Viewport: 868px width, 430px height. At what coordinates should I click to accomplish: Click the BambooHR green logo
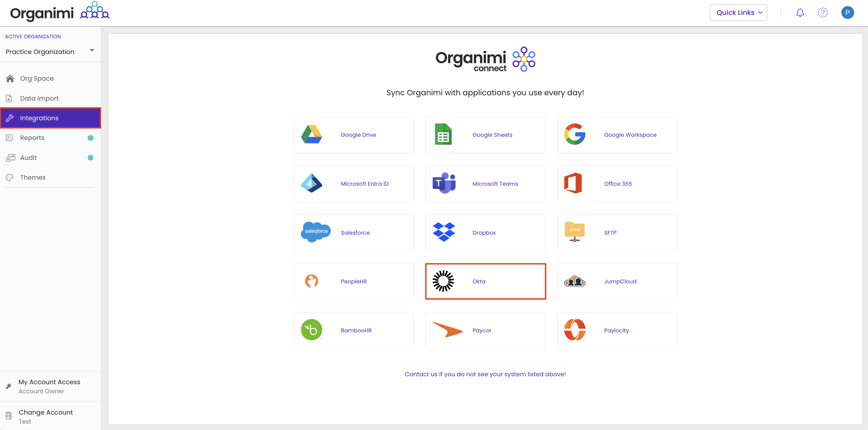(311, 330)
